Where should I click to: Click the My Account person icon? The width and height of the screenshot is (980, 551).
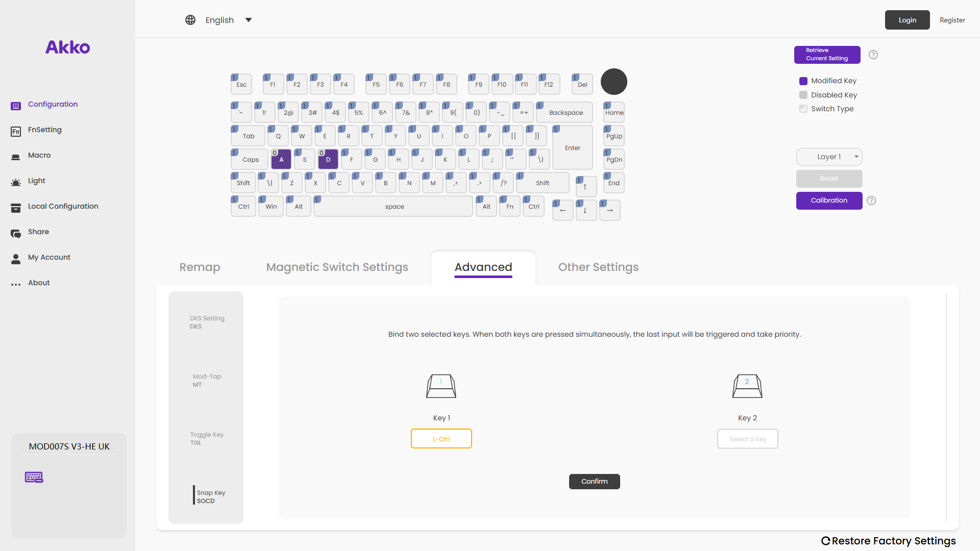(16, 259)
